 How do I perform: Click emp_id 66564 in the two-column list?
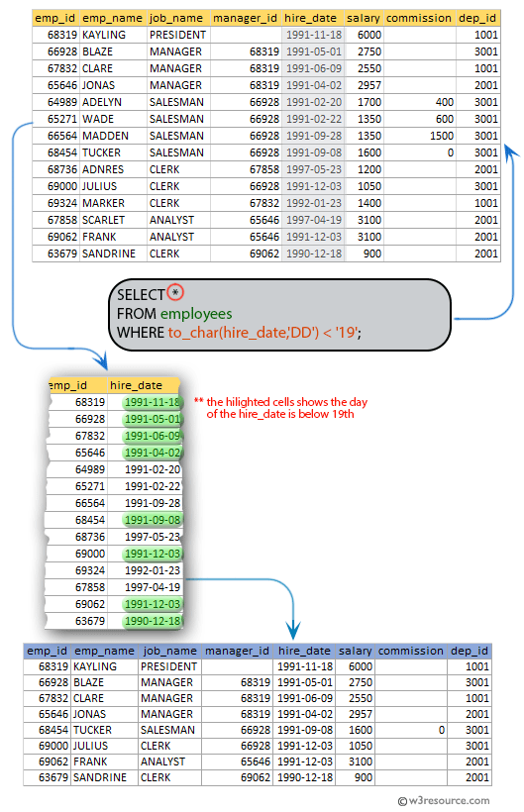click(x=90, y=503)
